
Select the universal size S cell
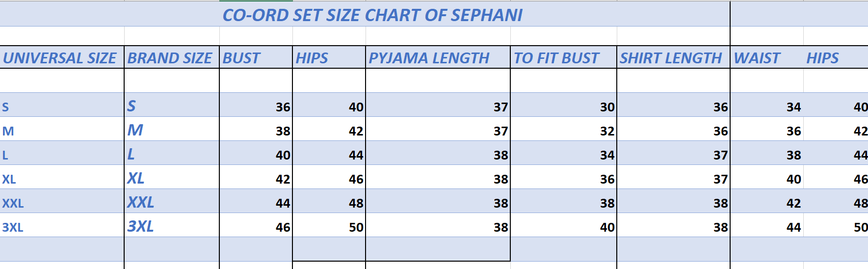click(6, 107)
